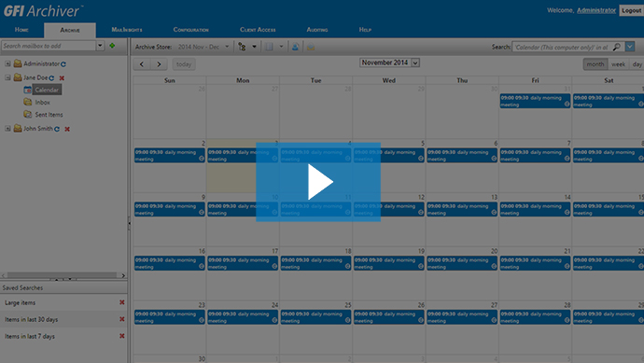This screenshot has width=644, height=363.
Task: Click the envelope toolbar icon
Action: coord(311,47)
